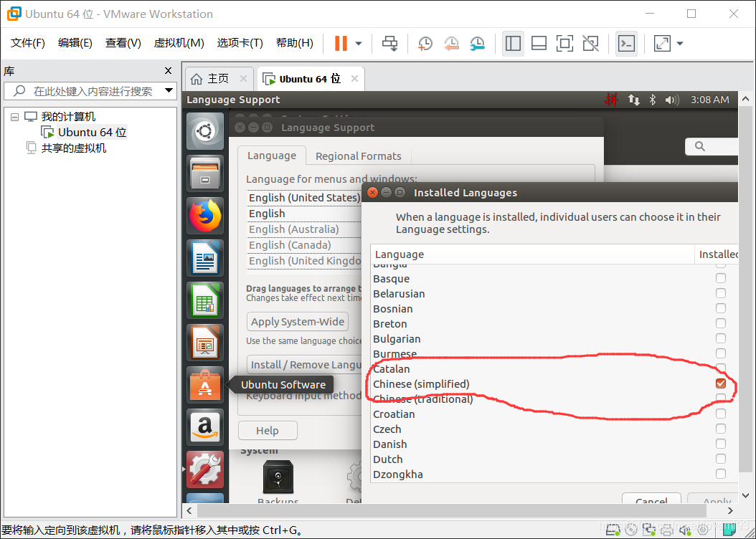
Task: Click the Help button in Language Support
Action: tap(268, 431)
